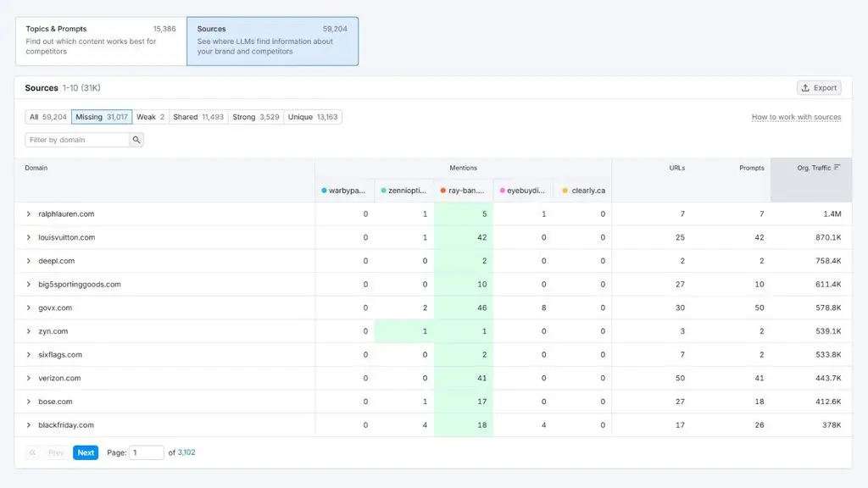Go to first page double-arrow icon
Image resolution: width=868 pixels, height=488 pixels.
(x=33, y=452)
